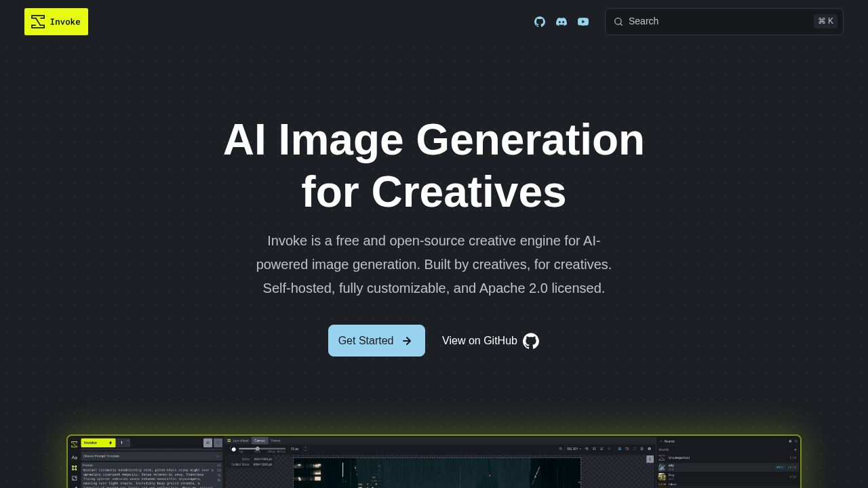Click the Get Started button
Screen dimensions: 868x488
coord(376,340)
